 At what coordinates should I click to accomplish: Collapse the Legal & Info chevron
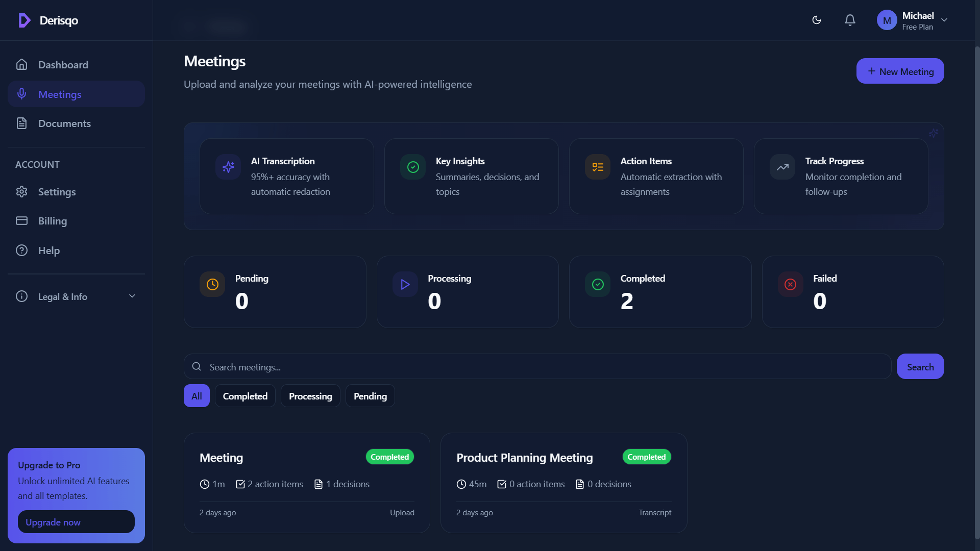coord(132,296)
